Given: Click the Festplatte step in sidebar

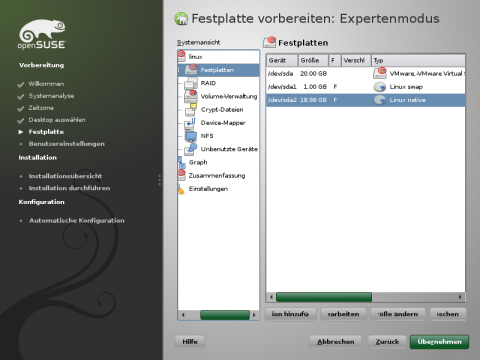Looking at the screenshot, I should (46, 132).
